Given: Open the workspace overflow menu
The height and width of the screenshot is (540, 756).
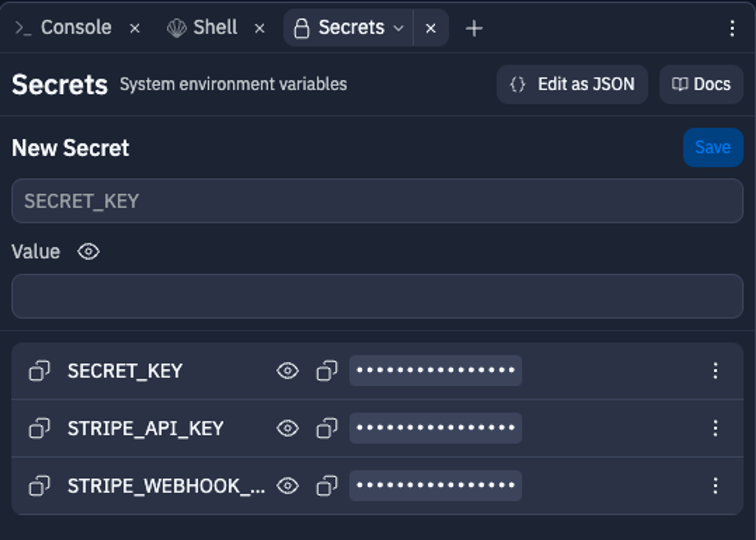Looking at the screenshot, I should [732, 28].
